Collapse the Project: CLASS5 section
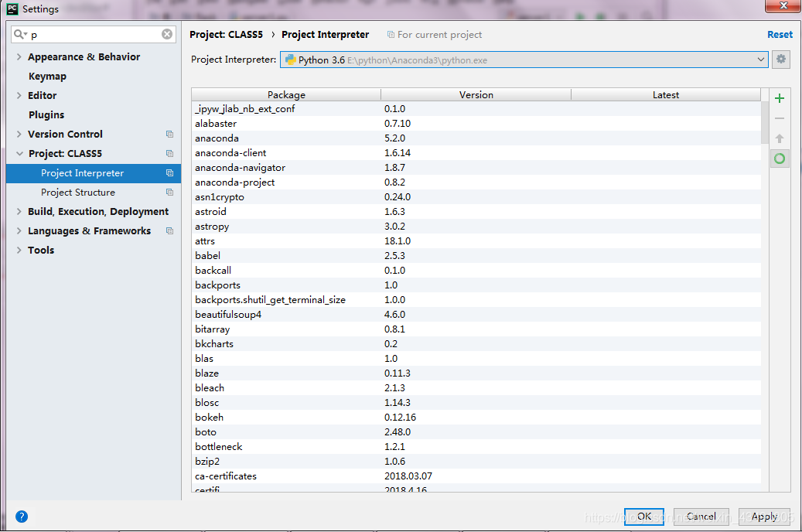This screenshot has height=532, width=802. [x=19, y=153]
